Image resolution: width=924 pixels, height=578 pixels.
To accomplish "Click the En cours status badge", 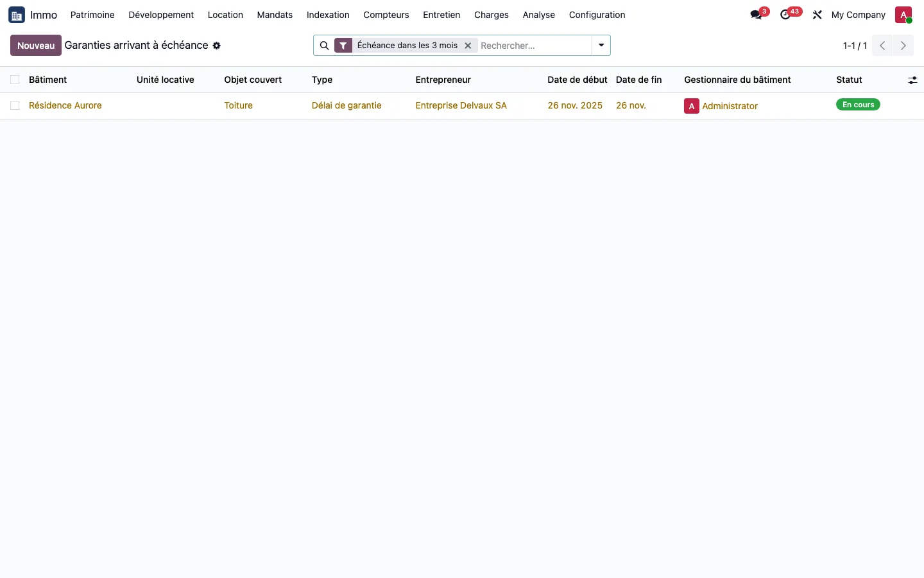I will click(x=858, y=105).
